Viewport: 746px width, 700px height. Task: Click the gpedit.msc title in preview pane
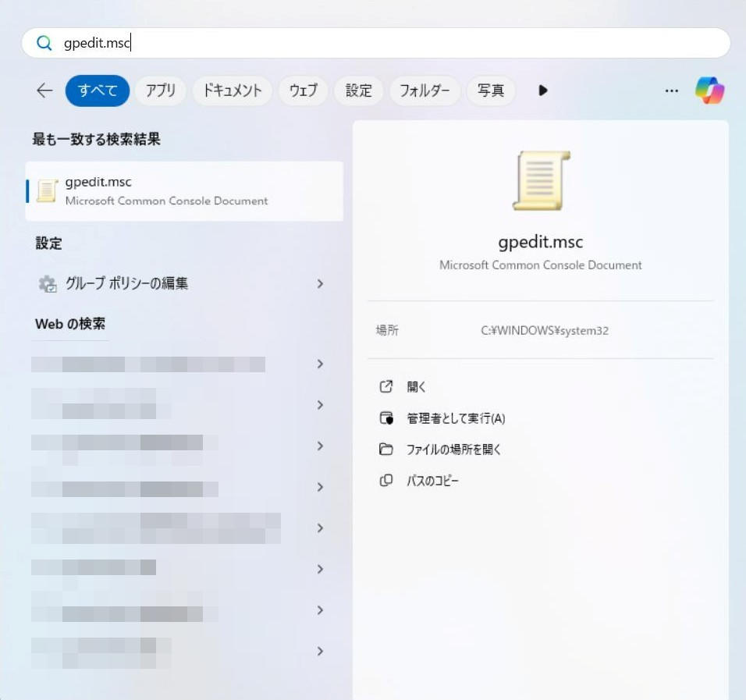pos(541,242)
